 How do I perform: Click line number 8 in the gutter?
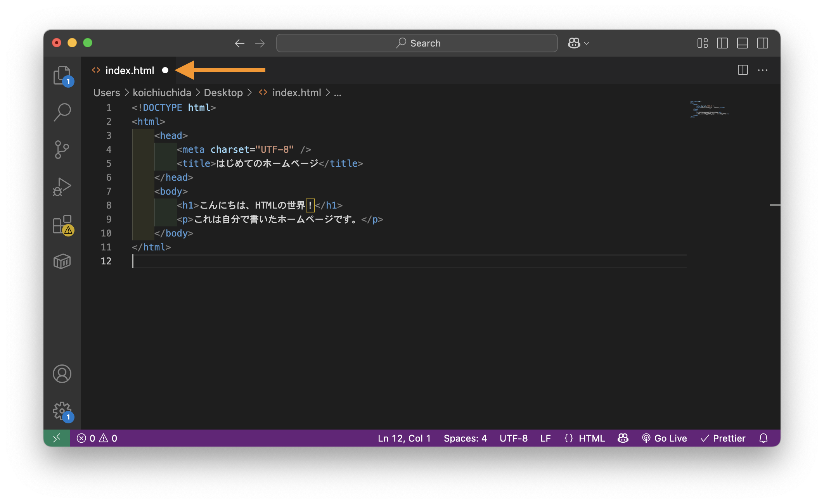109,205
